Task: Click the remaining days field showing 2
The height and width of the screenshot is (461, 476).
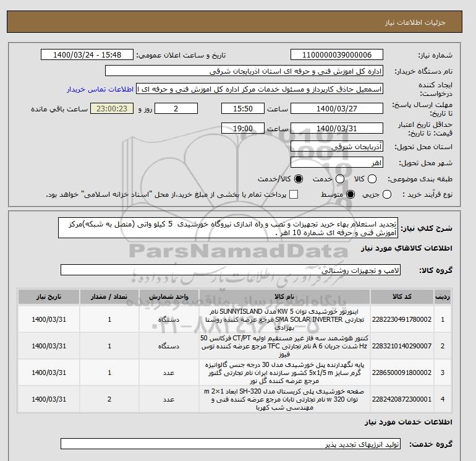Action: 176,108
